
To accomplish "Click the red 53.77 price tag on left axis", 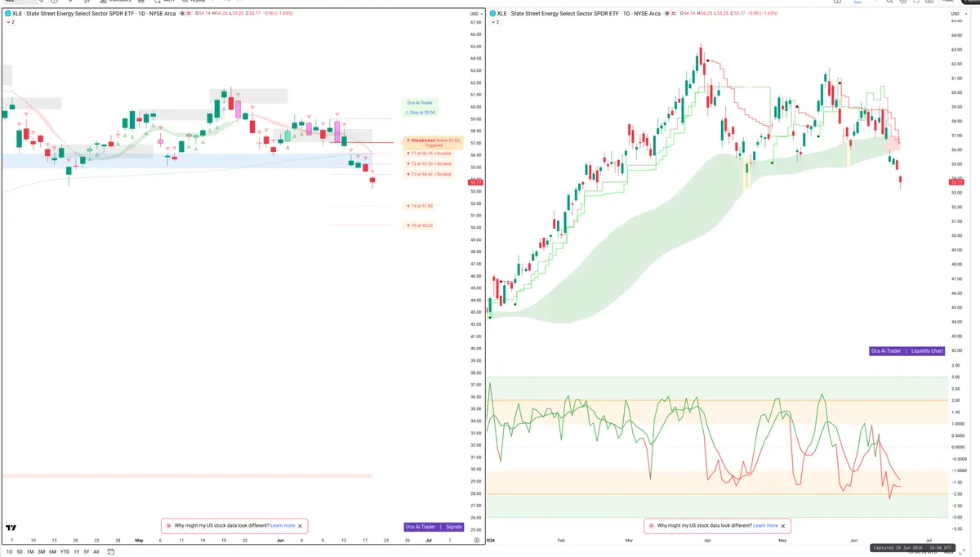I will click(474, 182).
